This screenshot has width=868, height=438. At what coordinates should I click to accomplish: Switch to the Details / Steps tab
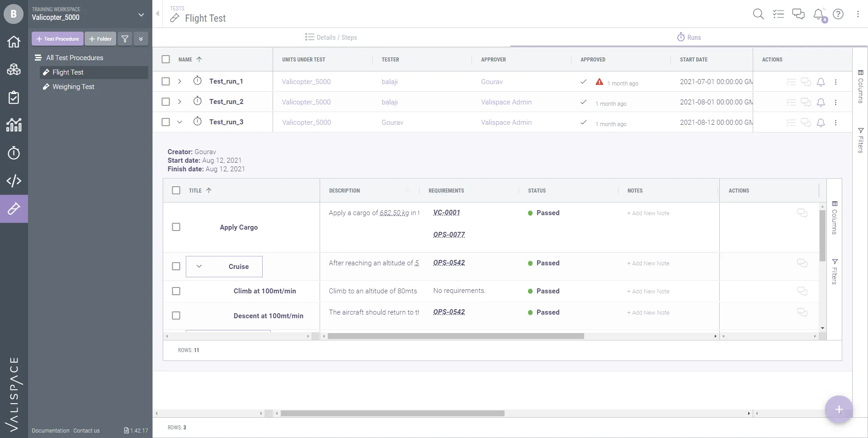(x=331, y=38)
